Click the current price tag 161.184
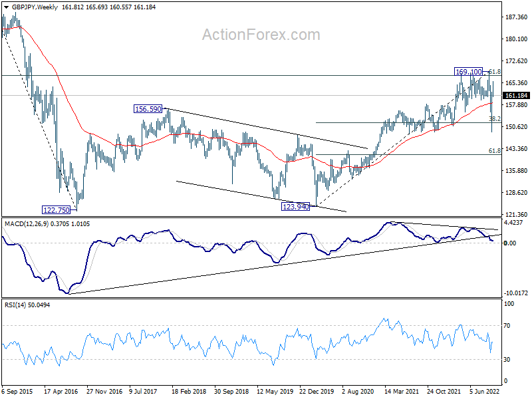The width and height of the screenshot is (532, 399). coord(516,96)
